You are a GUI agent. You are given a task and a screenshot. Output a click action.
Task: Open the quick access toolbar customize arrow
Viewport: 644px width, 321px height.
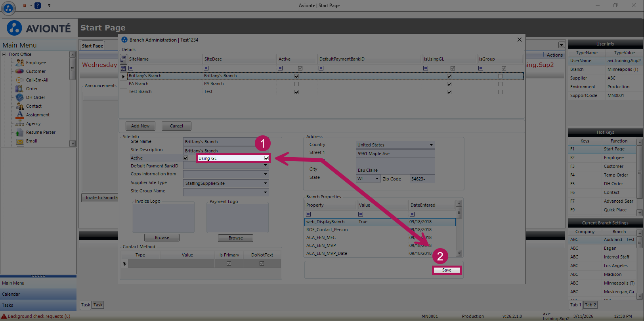coord(49,6)
